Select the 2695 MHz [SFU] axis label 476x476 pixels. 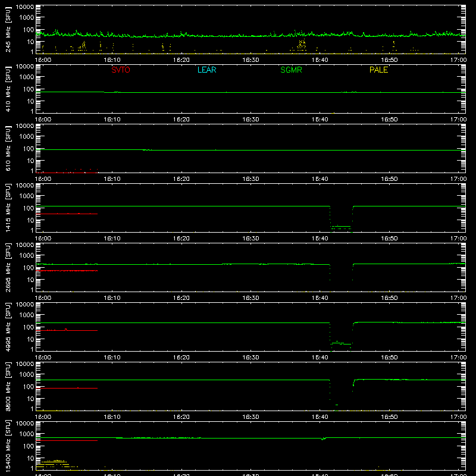pos(8,268)
